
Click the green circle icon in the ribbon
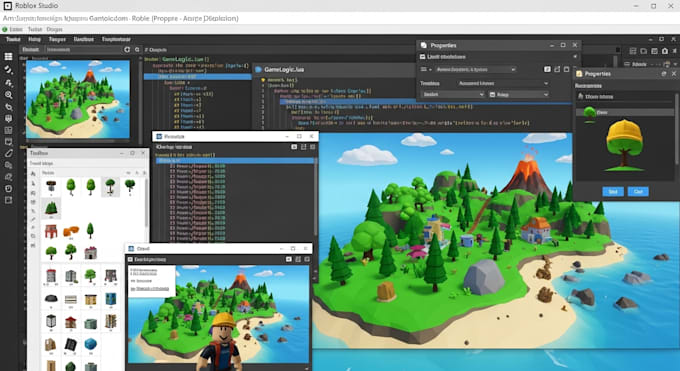pyautogui.click(x=5, y=30)
